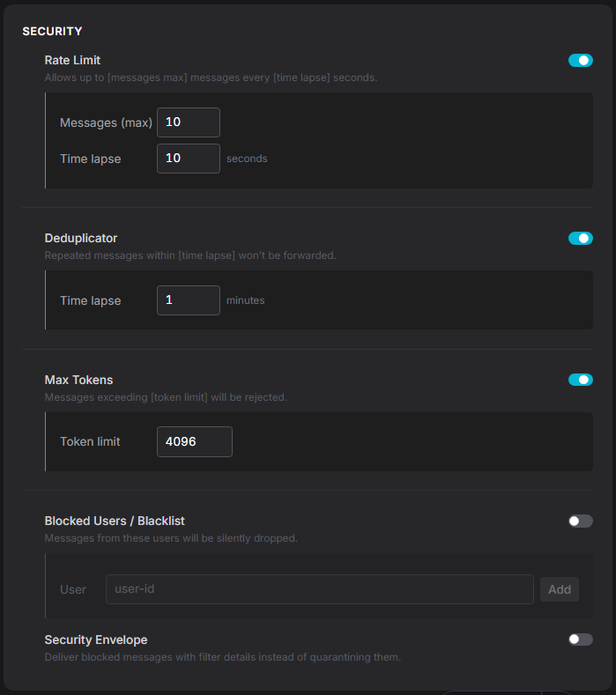This screenshot has width=616, height=695.
Task: Click the 'seconds' unit text
Action: [x=247, y=159]
